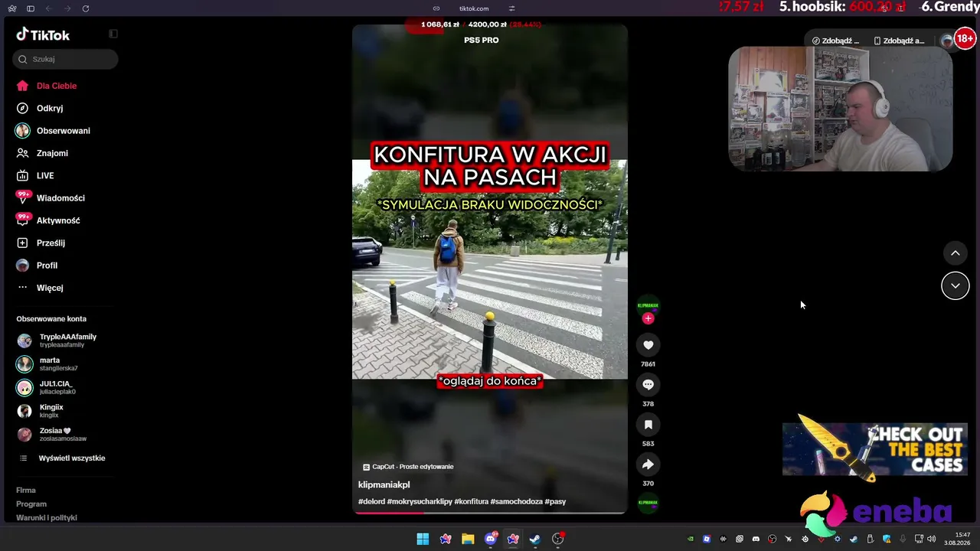Click the TikTok logo

coord(43,34)
